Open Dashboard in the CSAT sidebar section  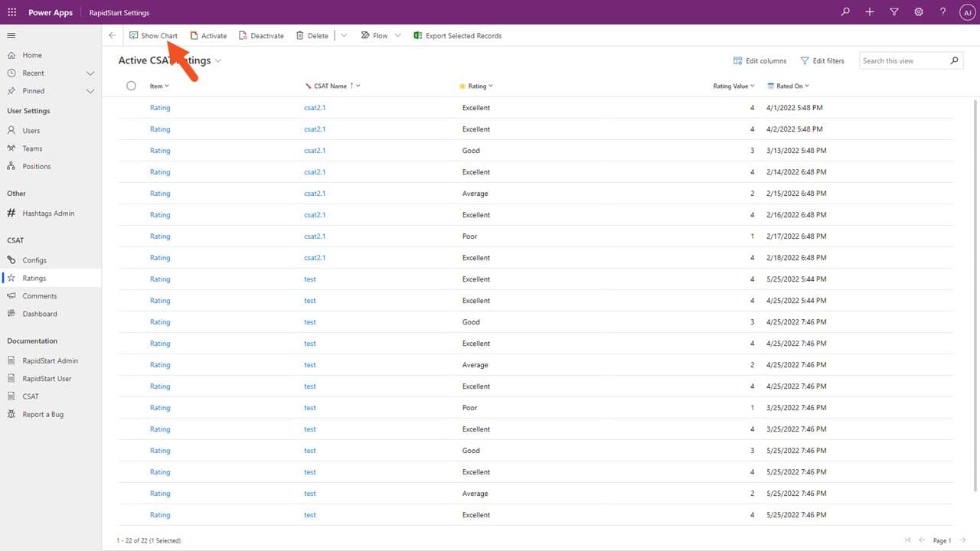(40, 314)
